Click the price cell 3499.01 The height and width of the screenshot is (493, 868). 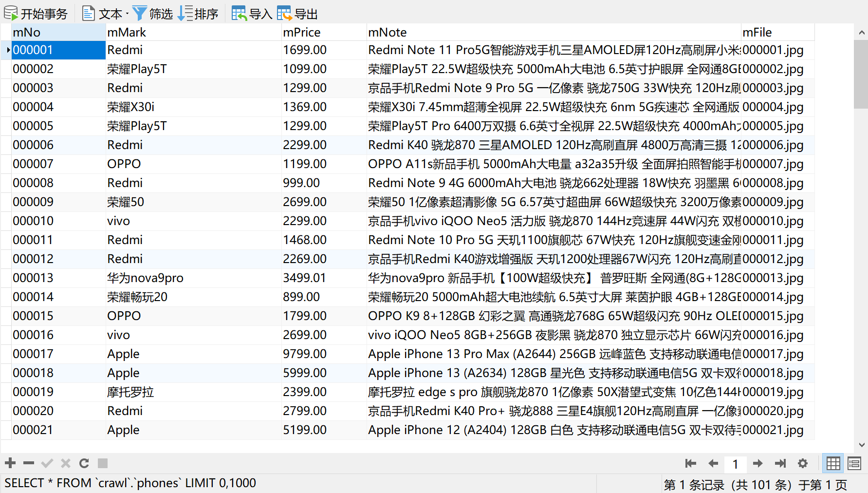coord(324,278)
